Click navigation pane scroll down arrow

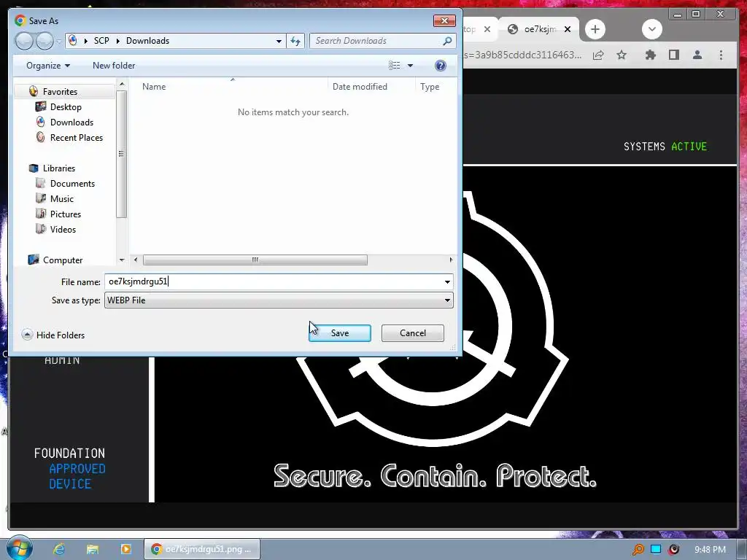pyautogui.click(x=122, y=260)
